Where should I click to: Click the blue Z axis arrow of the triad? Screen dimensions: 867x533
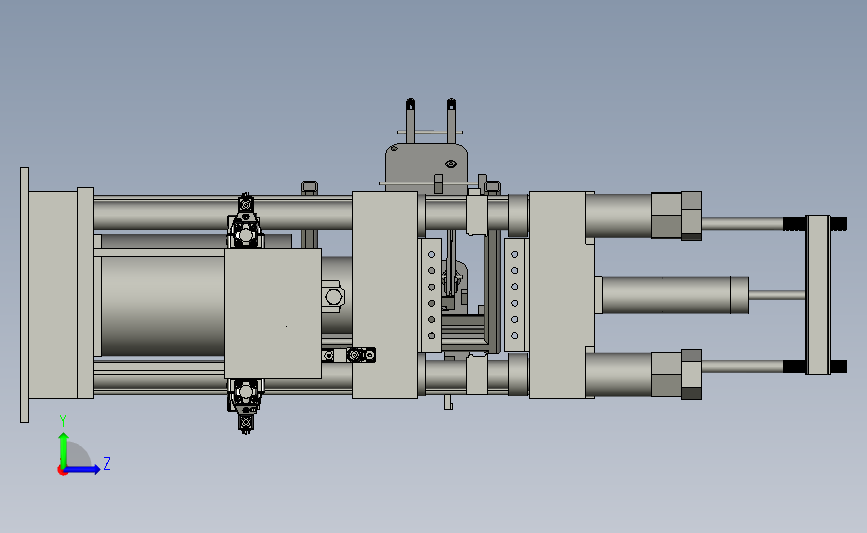(x=83, y=470)
